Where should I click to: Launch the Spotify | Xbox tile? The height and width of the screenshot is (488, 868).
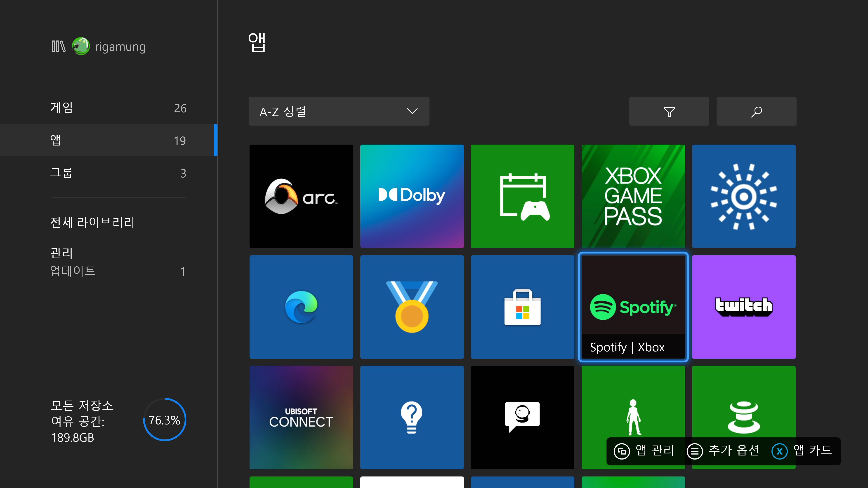[633, 307]
